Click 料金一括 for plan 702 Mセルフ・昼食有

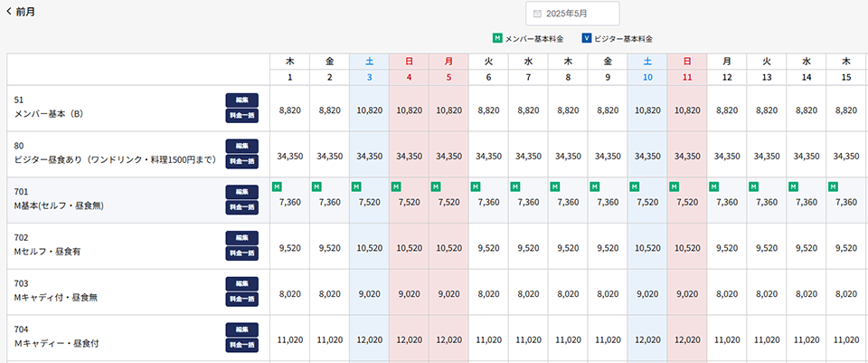coord(241,253)
